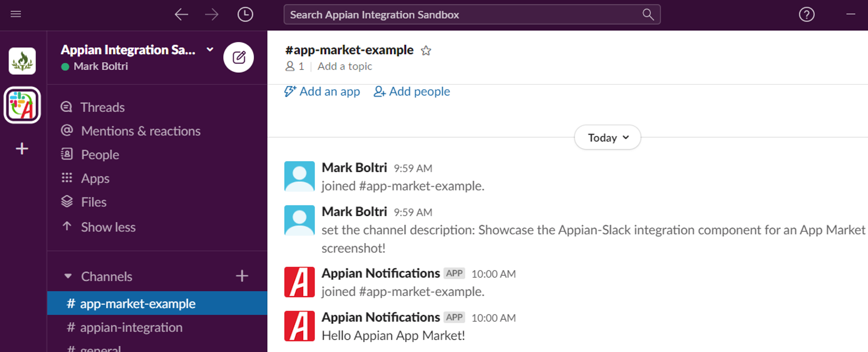Open history clock icon

pos(245,14)
